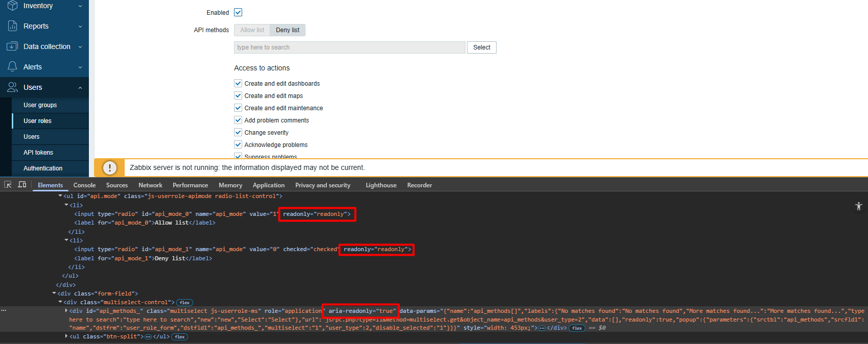Expand the Reports menu chevron
This screenshot has height=344, width=868.
click(80, 27)
